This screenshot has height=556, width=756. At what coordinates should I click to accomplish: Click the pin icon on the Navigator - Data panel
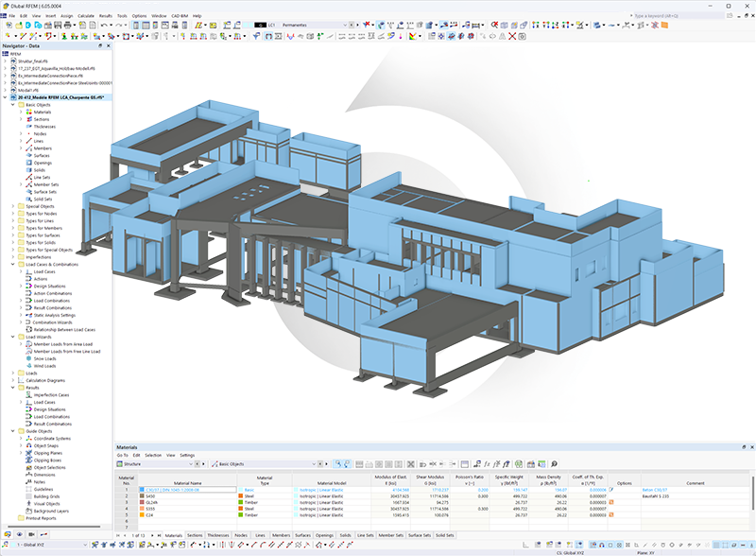pos(100,44)
